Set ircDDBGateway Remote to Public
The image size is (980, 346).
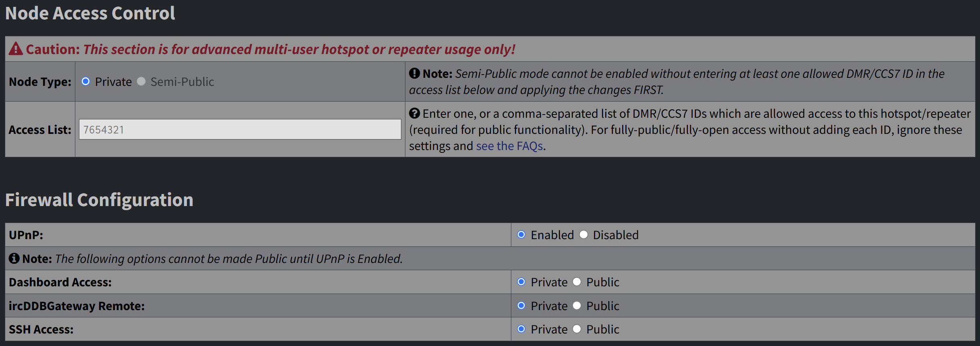coord(577,306)
